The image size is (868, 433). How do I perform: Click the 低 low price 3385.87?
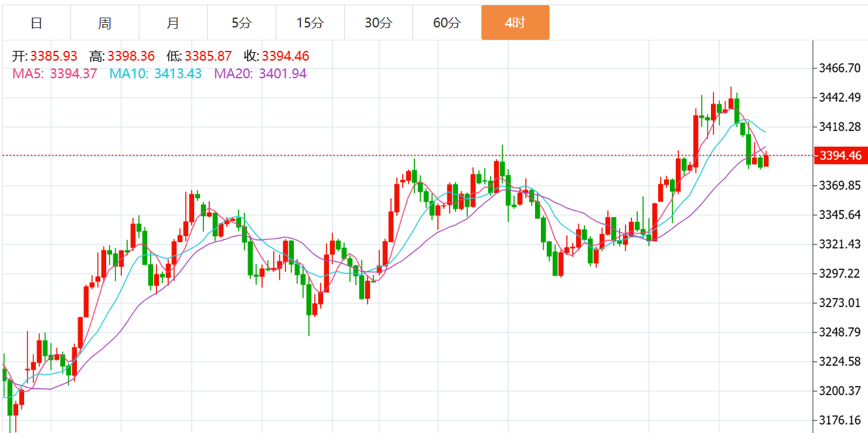click(208, 57)
